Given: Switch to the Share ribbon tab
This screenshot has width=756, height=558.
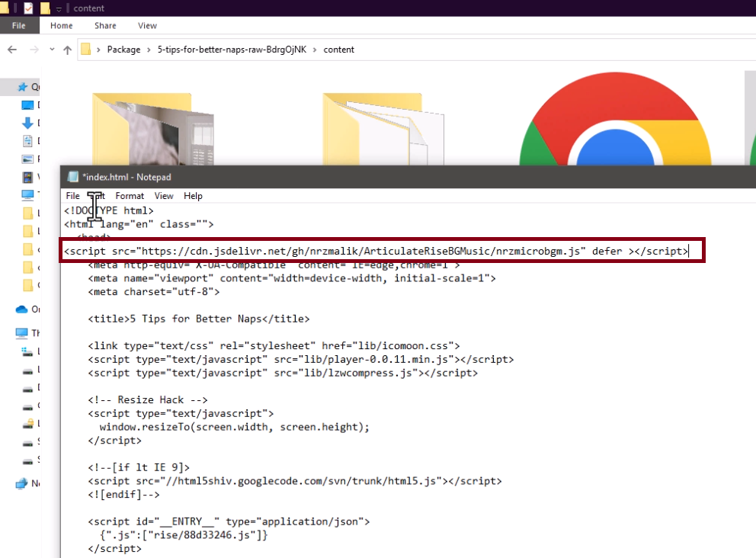Looking at the screenshot, I should (x=105, y=25).
